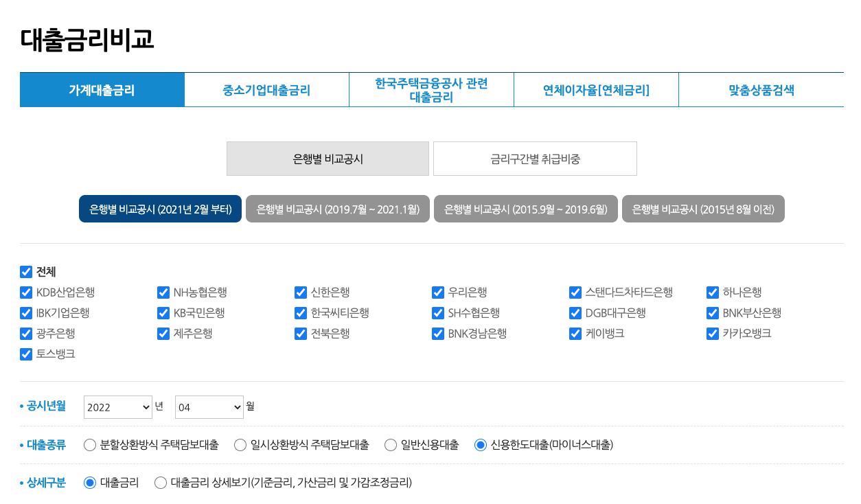
Task: Open the 맞춤상품검색 tab
Action: (x=761, y=90)
